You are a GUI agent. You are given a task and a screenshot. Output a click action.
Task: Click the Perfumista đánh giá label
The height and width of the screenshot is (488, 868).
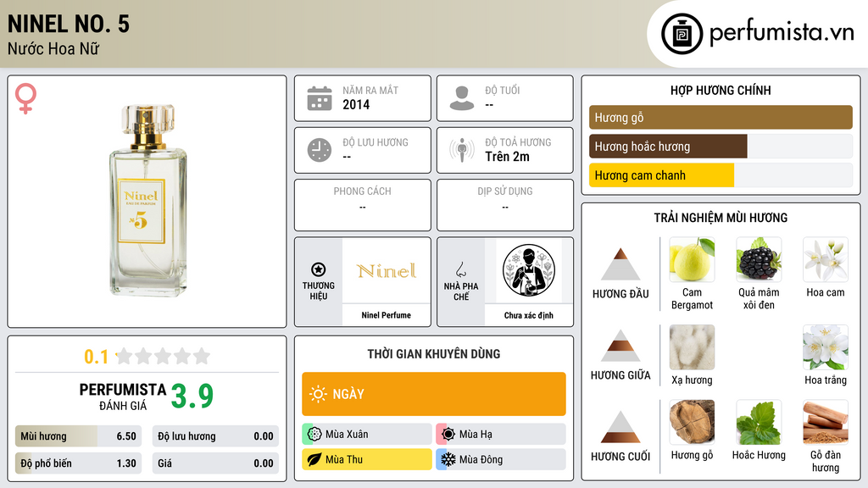(x=122, y=397)
